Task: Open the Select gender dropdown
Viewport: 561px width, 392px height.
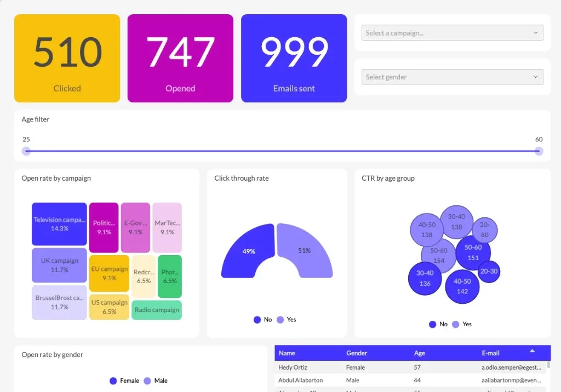Action: 452,77
